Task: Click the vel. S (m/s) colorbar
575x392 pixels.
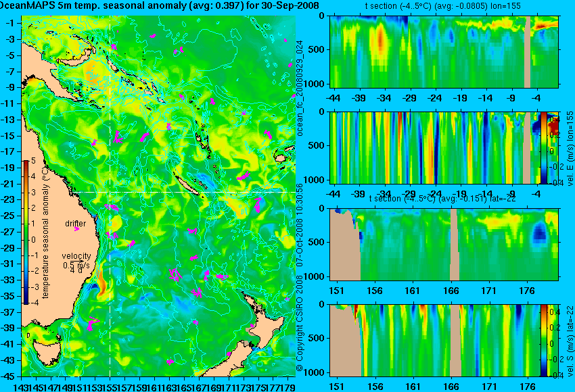Action: click(x=543, y=341)
